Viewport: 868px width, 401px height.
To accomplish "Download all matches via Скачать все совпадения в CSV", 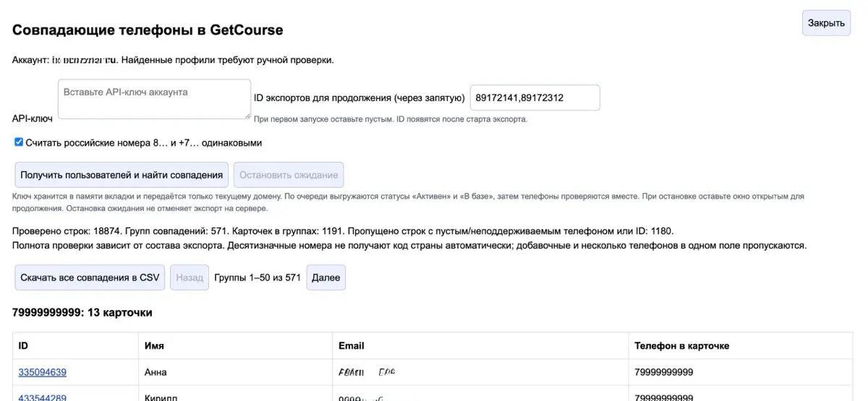I will (x=90, y=277).
